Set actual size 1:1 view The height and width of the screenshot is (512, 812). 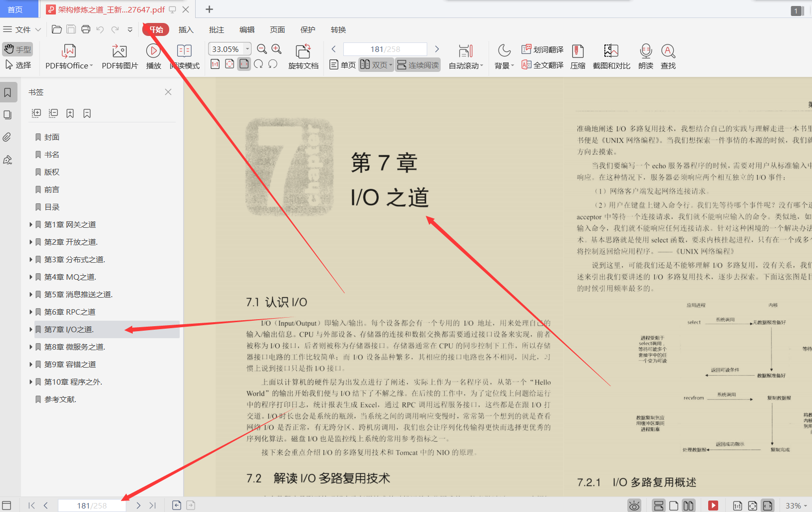215,64
